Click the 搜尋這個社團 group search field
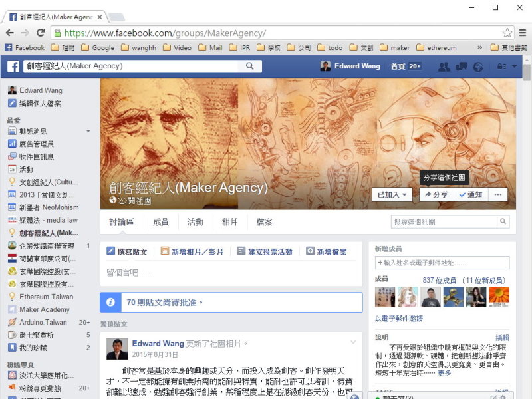Image resolution: width=532 pixels, height=399 pixels. [444, 222]
